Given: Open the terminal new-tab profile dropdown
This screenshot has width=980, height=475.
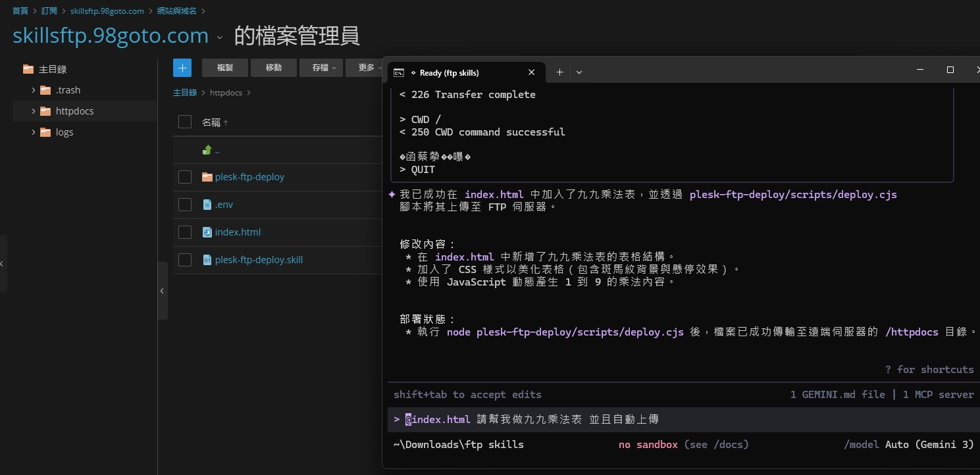Looking at the screenshot, I should (x=579, y=72).
